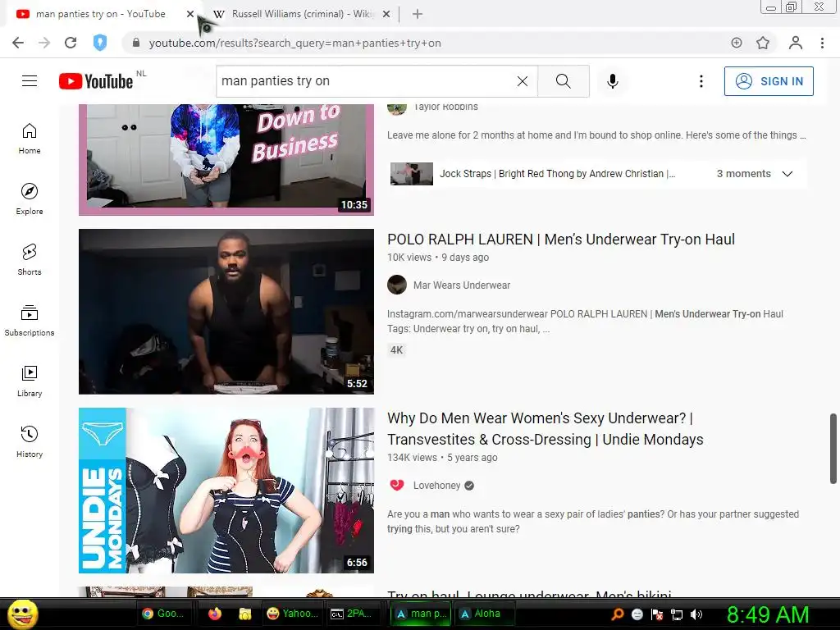840x630 pixels.
Task: Click the page vertical scrollbar thumb
Action: pos(833,449)
